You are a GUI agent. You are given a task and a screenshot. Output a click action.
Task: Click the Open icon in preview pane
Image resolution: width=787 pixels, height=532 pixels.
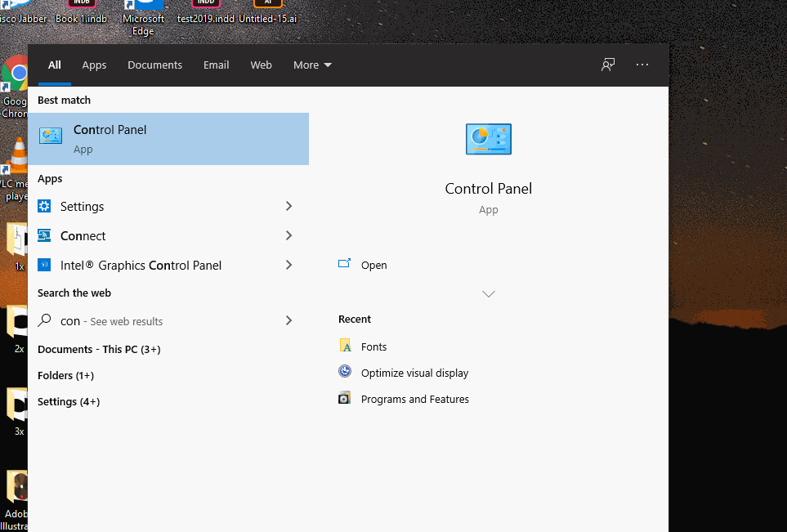[x=344, y=263]
